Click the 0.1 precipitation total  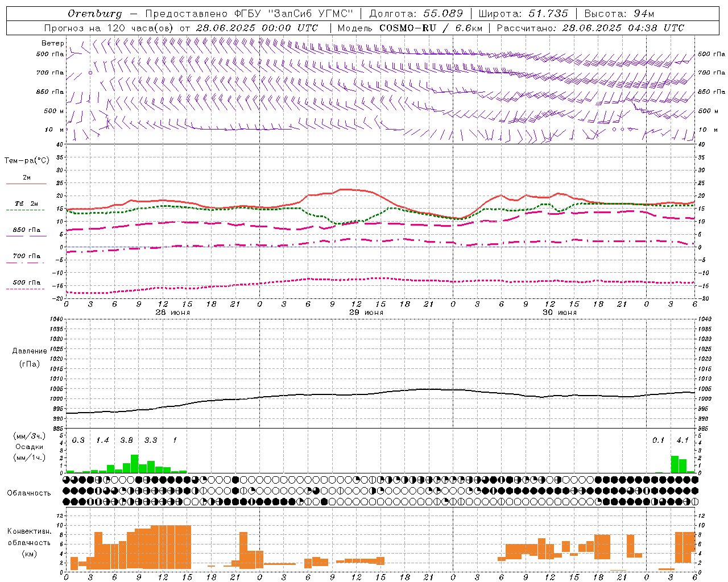658,440
